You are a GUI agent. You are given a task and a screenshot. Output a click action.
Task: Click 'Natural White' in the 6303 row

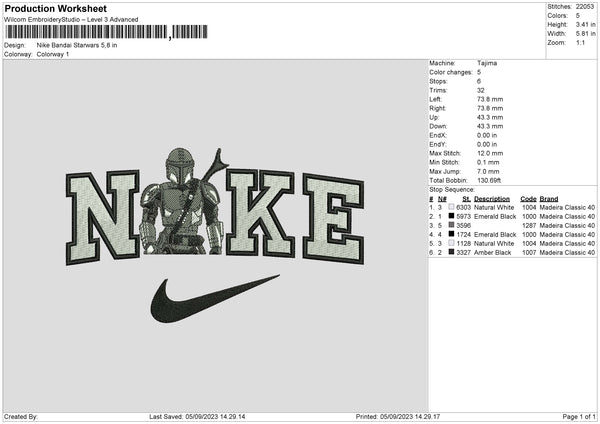tap(494, 207)
